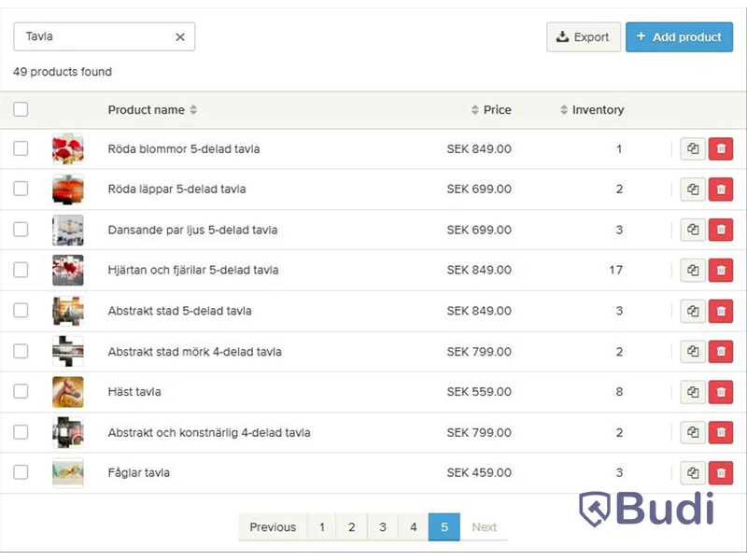
Task: Clear the Tavla search field
Action: point(180,36)
